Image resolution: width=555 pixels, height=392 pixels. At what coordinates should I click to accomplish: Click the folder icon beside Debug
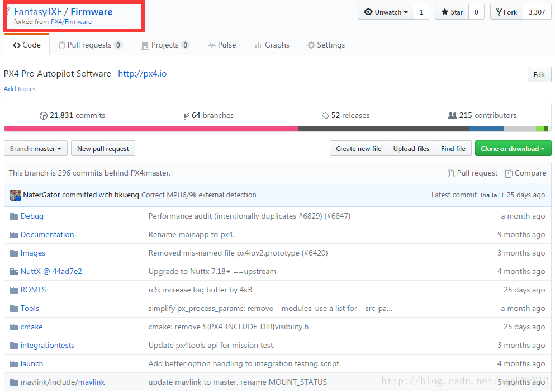(14, 216)
